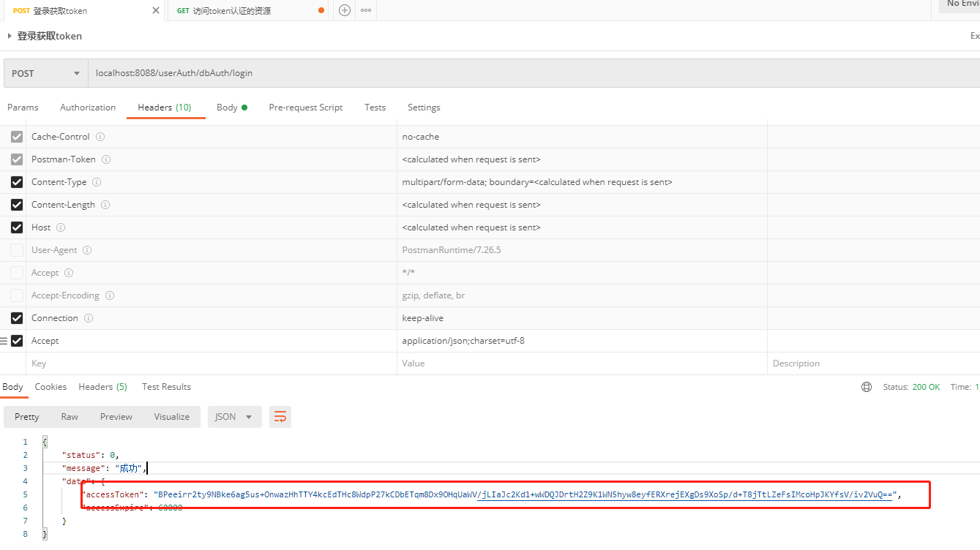Uncheck the Host header checkbox
Image resolution: width=980 pixels, height=550 pixels.
pyautogui.click(x=17, y=227)
